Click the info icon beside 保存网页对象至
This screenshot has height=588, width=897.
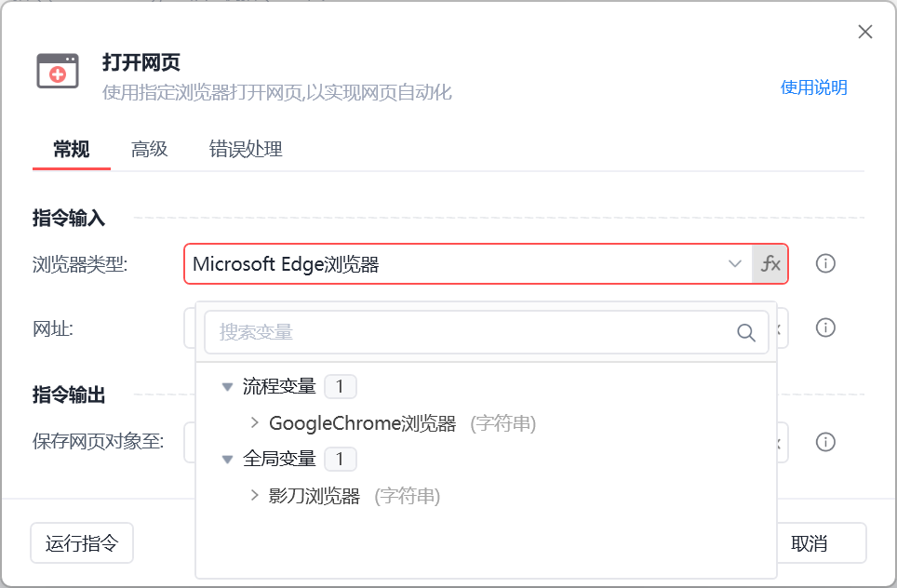(x=825, y=442)
